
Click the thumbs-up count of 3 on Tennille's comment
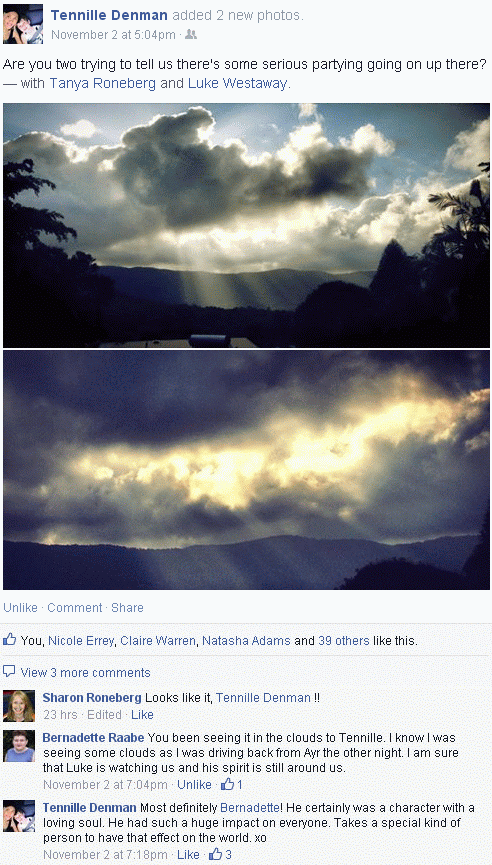(x=220, y=854)
